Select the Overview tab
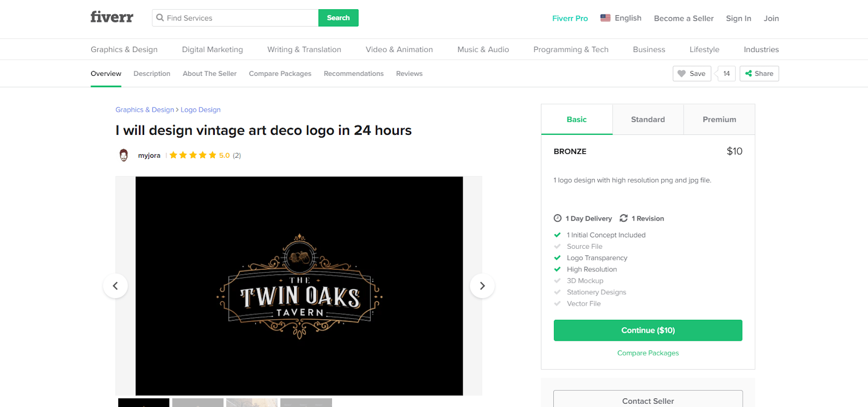 [x=106, y=74]
